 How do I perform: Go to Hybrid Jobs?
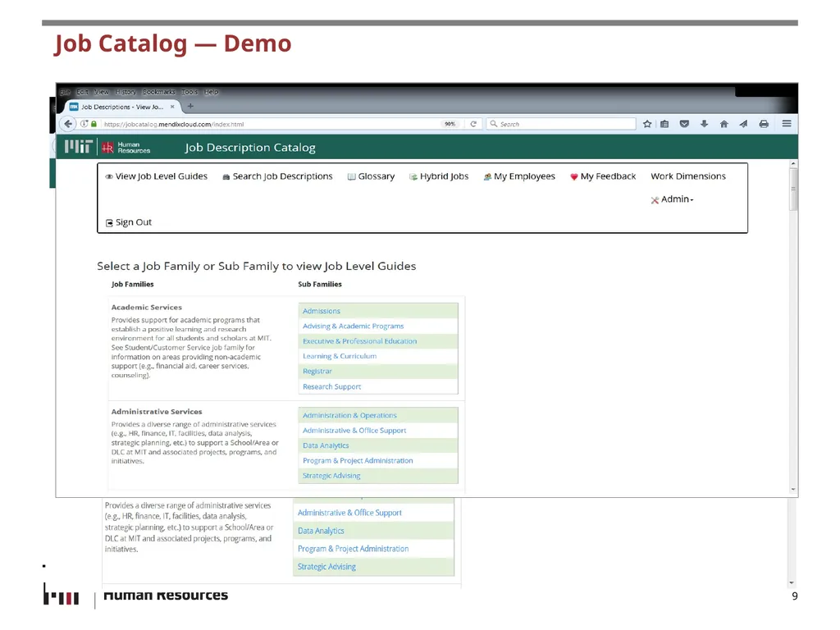439,176
